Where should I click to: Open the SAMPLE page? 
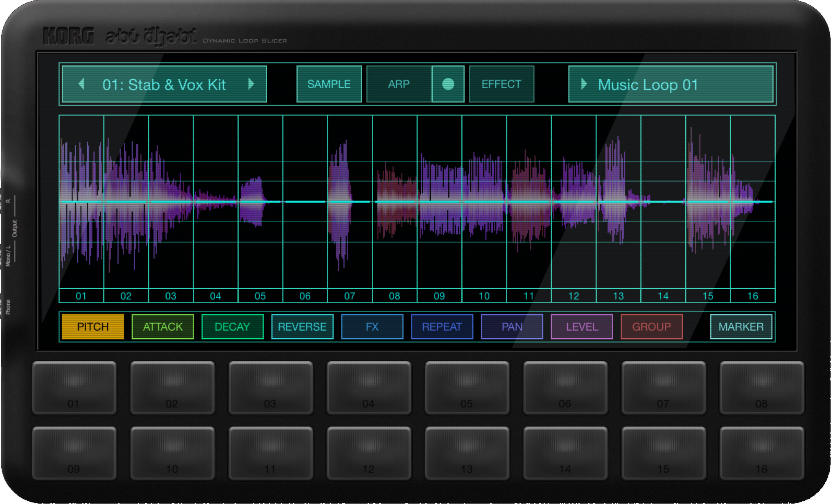[x=329, y=84]
